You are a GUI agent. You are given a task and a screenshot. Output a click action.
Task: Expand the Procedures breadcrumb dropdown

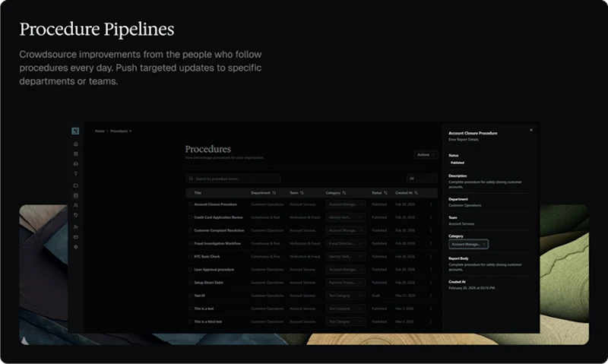click(x=121, y=131)
